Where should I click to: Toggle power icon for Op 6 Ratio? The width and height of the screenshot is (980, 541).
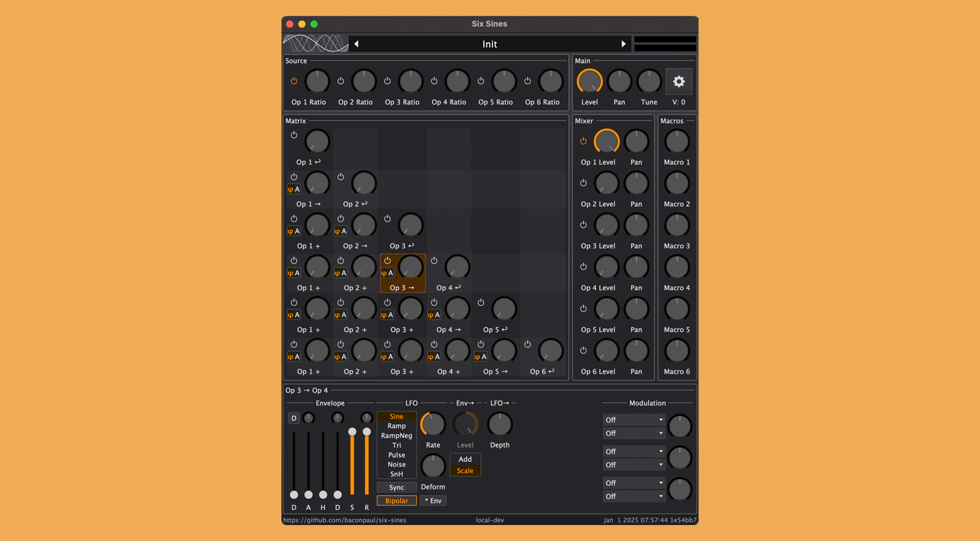(x=528, y=81)
